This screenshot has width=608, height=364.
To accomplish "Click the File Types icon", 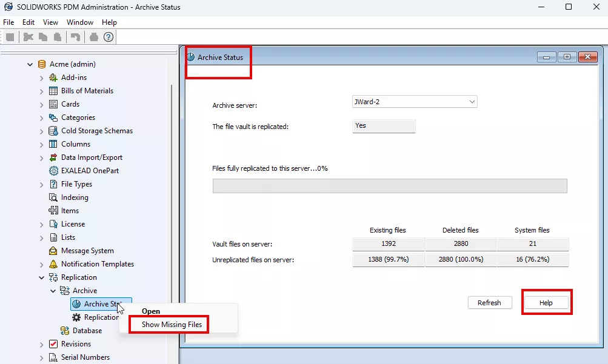I will tap(53, 184).
